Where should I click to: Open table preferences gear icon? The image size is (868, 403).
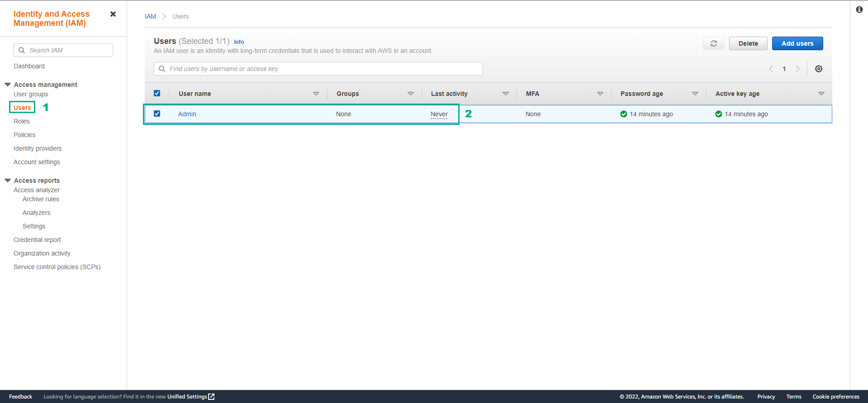click(819, 69)
